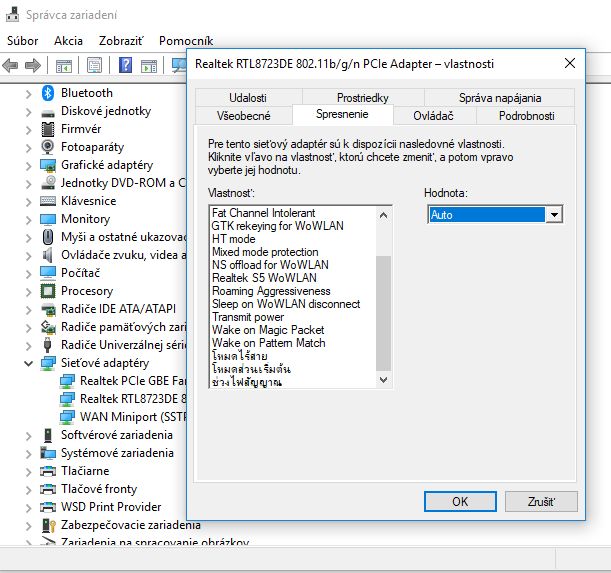Switch to the Správa napájania tab
Screen dimensions: 611x573
(500, 98)
